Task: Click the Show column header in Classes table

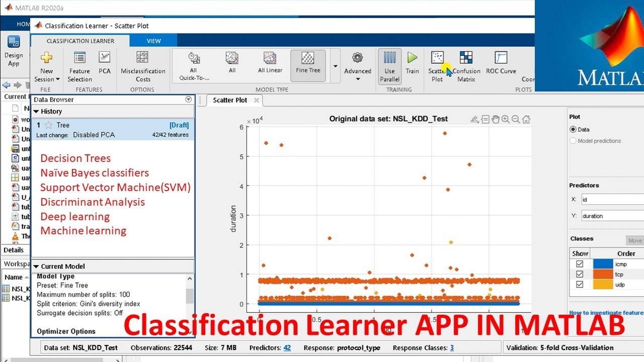Action: point(580,253)
